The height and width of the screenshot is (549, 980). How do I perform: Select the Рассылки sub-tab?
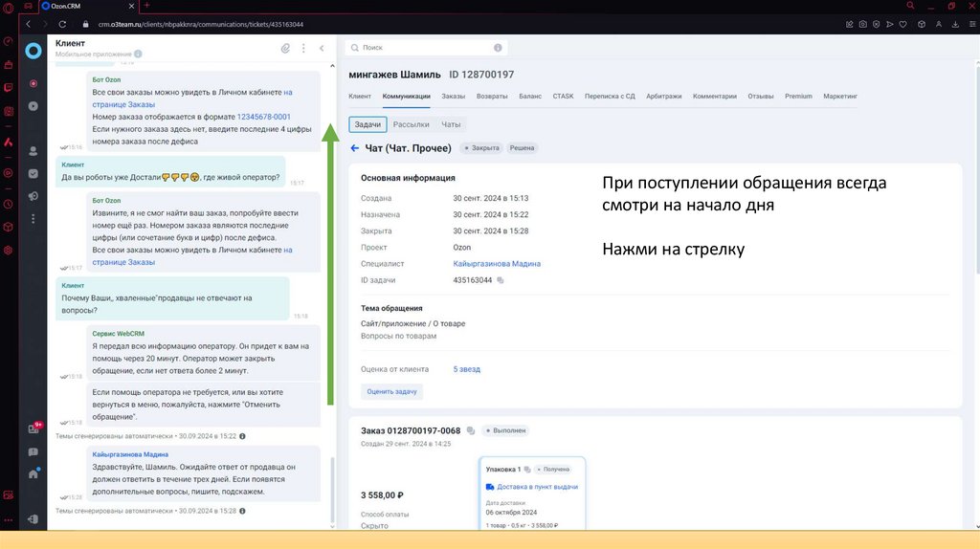tap(411, 124)
